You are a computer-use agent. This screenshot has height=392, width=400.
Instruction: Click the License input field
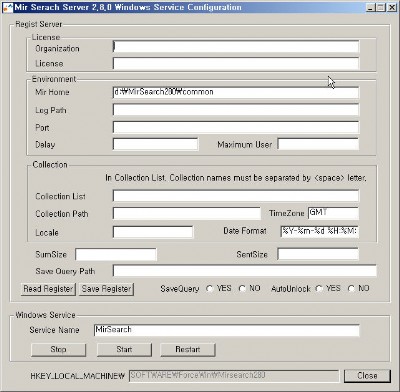(x=236, y=63)
